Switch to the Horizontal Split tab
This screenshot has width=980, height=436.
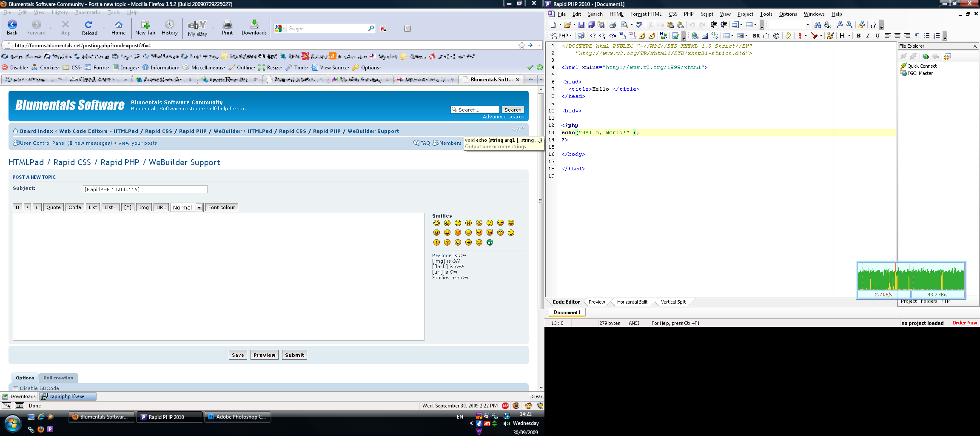(x=632, y=302)
